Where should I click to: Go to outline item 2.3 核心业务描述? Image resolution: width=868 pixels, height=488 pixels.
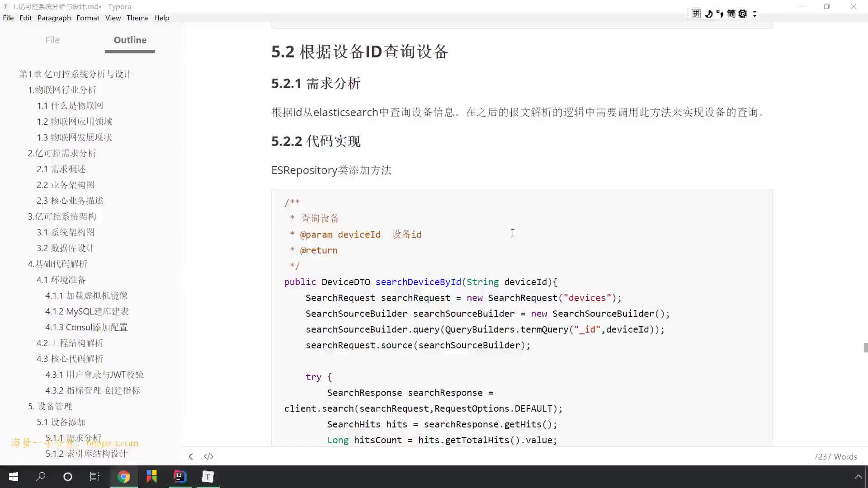(x=70, y=201)
